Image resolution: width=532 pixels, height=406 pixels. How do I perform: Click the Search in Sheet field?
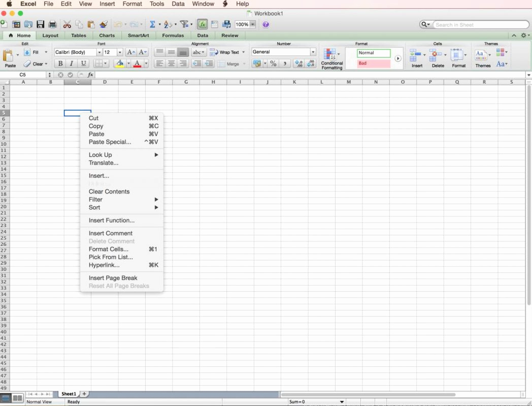(x=480, y=24)
